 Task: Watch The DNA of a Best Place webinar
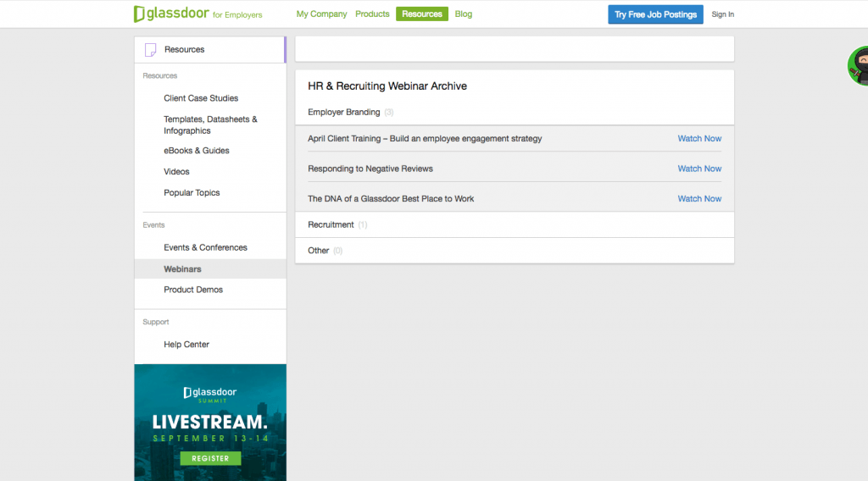coord(699,199)
